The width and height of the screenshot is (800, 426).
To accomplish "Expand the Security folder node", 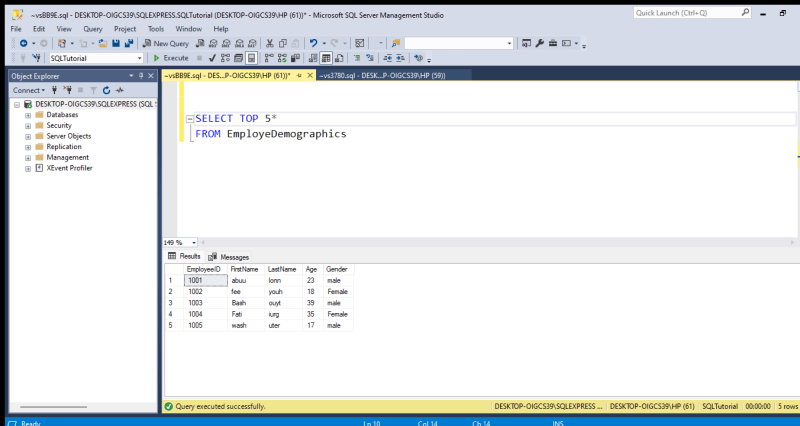I will (x=28, y=126).
